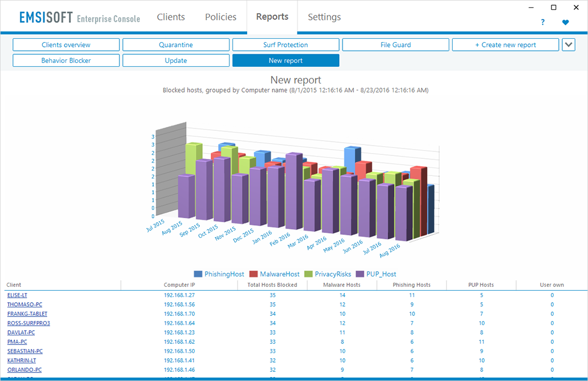Select the Reports tab

pos(272,17)
